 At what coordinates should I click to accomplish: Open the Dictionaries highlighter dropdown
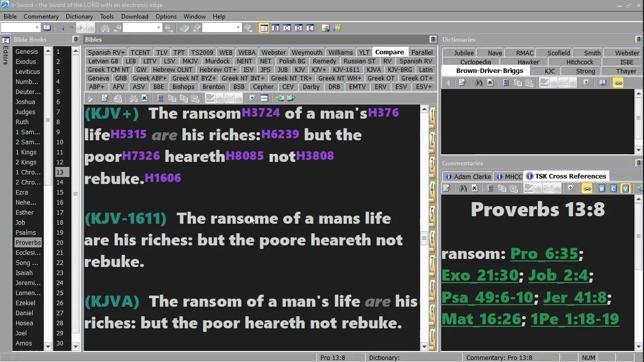[x=554, y=83]
